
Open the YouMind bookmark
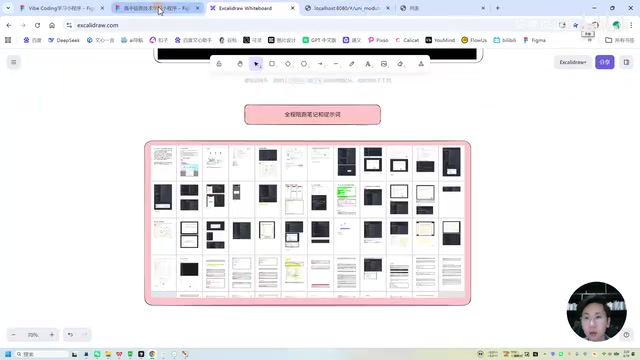pos(440,40)
